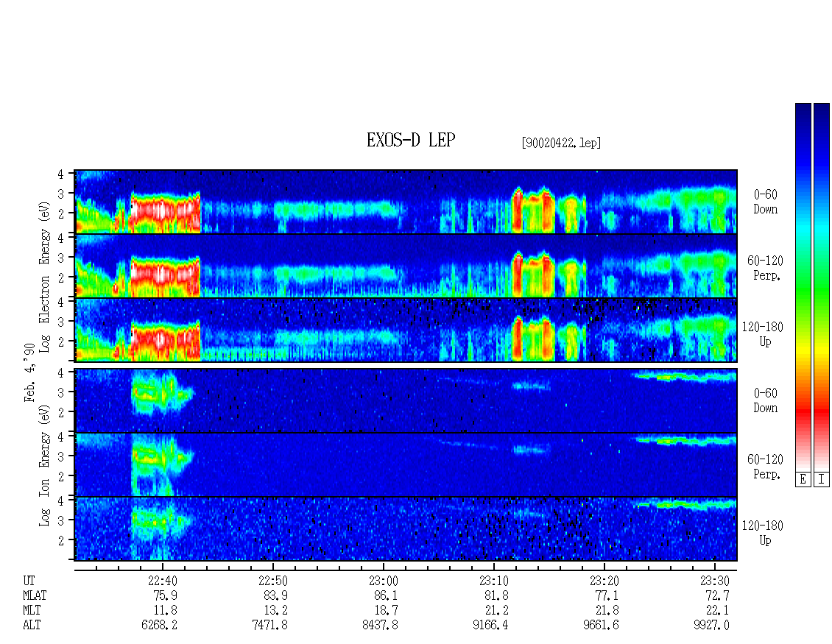The image size is (832, 644).
Task: Select the 22:50 UT time tick
Action: pos(272,581)
